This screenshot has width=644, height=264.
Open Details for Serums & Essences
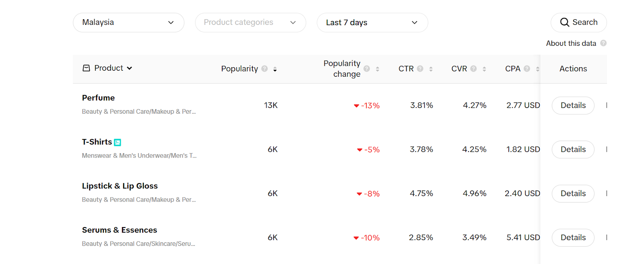573,237
